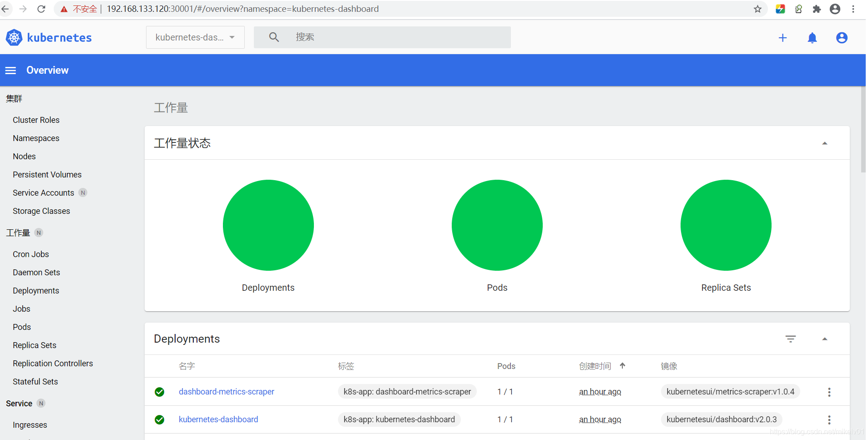
Task: Open Namespaces in sidebar
Action: pyautogui.click(x=36, y=138)
